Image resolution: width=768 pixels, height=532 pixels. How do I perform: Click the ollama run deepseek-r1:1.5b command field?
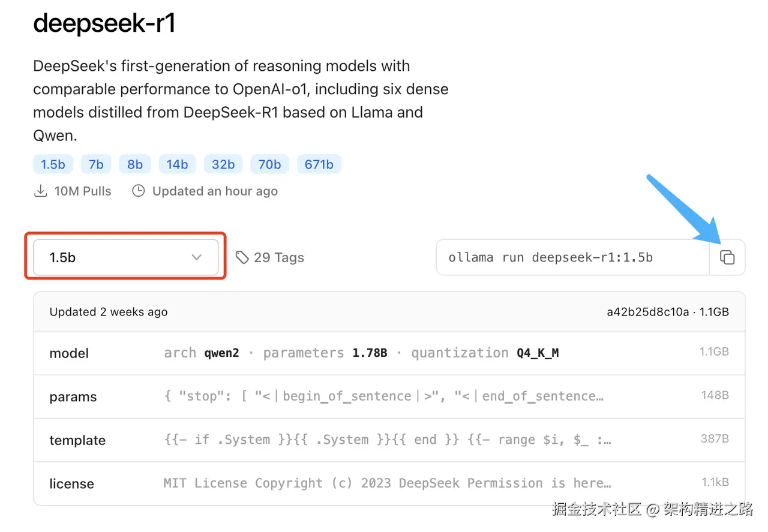(x=573, y=258)
